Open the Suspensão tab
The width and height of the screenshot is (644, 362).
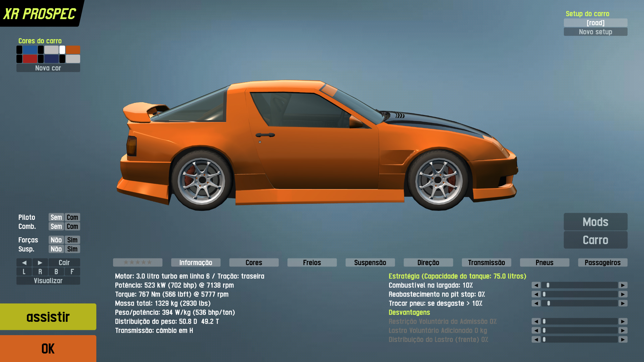pyautogui.click(x=370, y=262)
